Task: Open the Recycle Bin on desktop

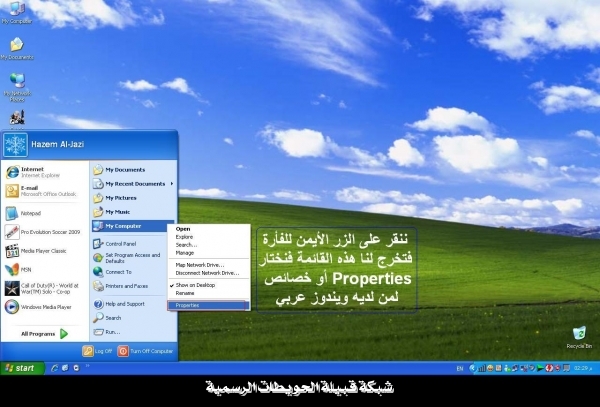Action: click(x=579, y=337)
